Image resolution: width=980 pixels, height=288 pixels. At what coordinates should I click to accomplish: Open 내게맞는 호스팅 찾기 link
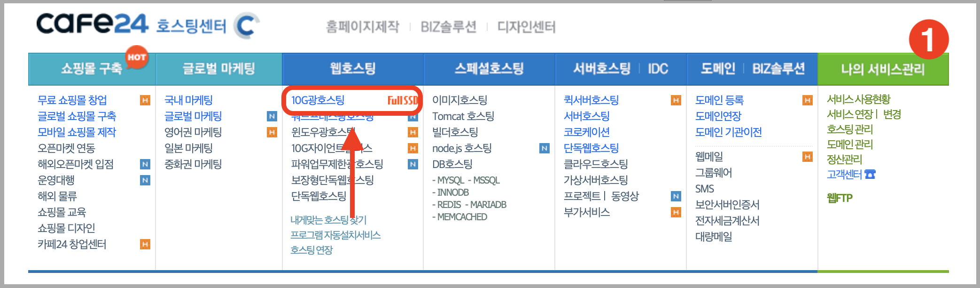[328, 220]
